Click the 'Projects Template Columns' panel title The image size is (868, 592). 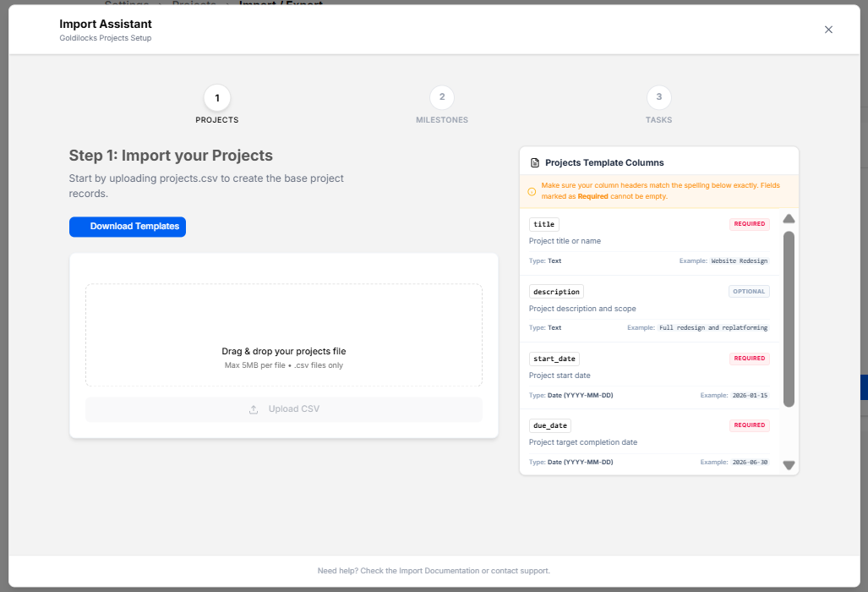604,163
